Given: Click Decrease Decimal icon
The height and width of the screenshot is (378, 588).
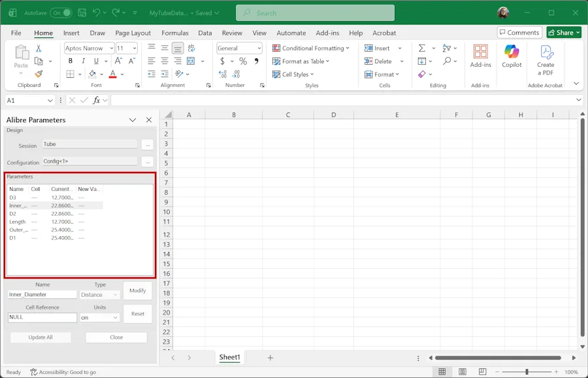Looking at the screenshot, I should [x=236, y=74].
